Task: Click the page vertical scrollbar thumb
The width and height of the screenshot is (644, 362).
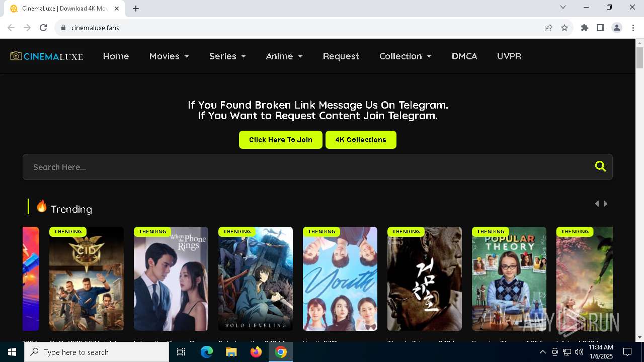Action: (x=639, y=57)
